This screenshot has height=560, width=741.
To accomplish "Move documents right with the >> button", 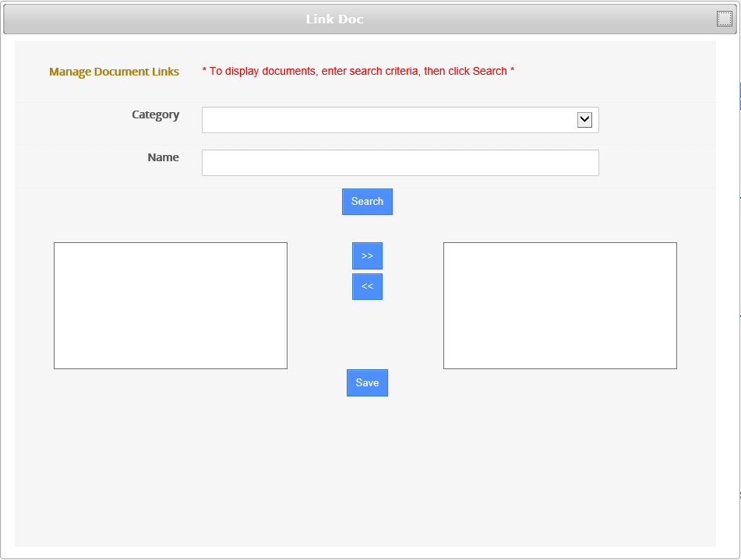I will point(367,256).
